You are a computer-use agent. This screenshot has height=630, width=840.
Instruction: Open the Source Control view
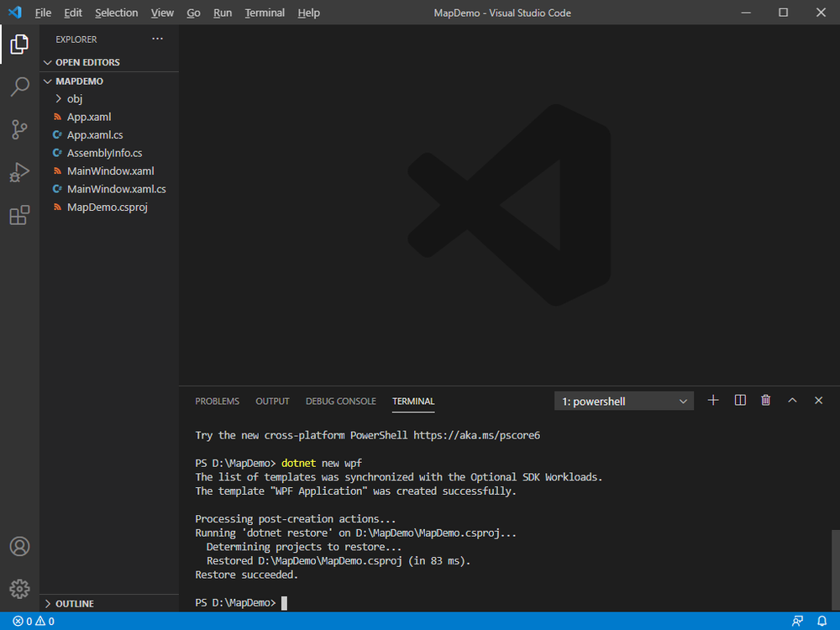coord(19,129)
